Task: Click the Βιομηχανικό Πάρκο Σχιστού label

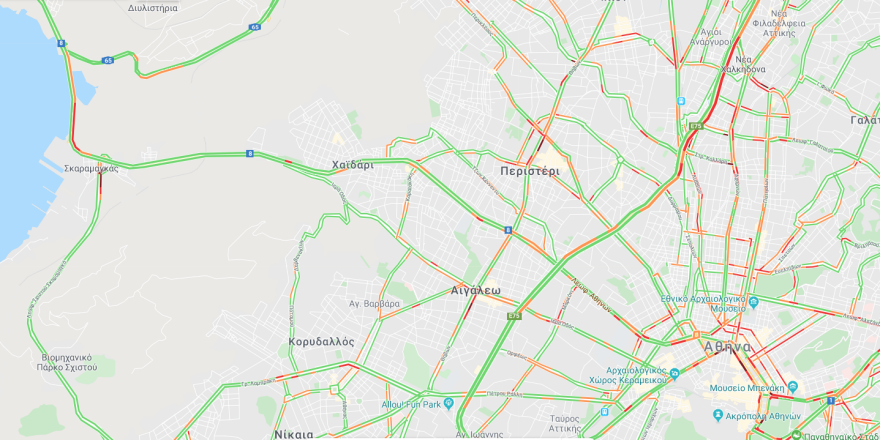Action: [x=67, y=363]
